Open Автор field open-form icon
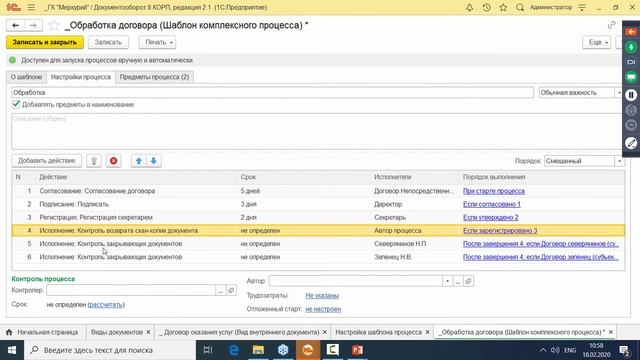 (468, 281)
